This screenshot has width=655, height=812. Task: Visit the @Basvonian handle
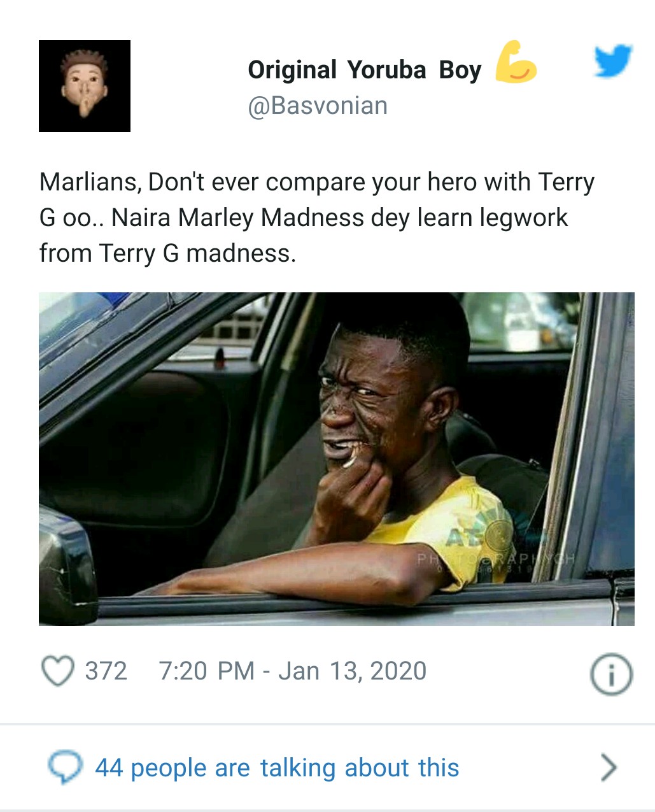click(318, 106)
